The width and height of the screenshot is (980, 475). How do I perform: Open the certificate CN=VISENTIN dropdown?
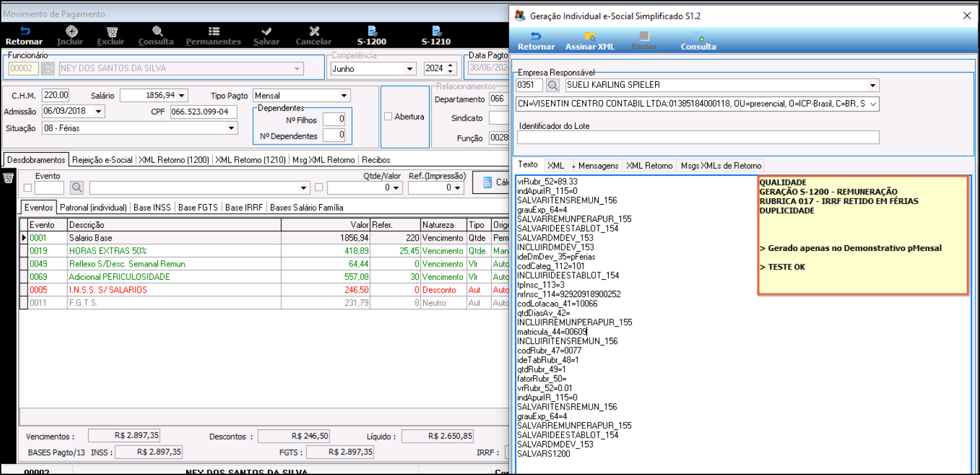(873, 104)
